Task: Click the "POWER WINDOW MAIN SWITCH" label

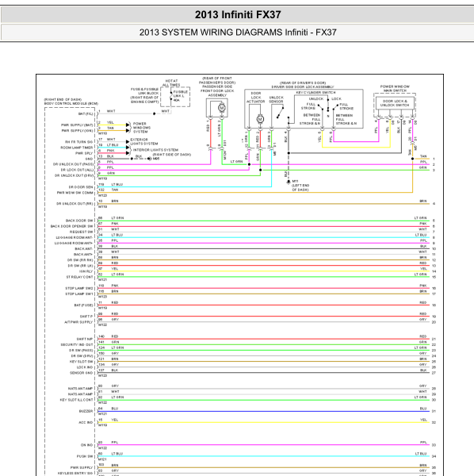Action: click(x=395, y=88)
